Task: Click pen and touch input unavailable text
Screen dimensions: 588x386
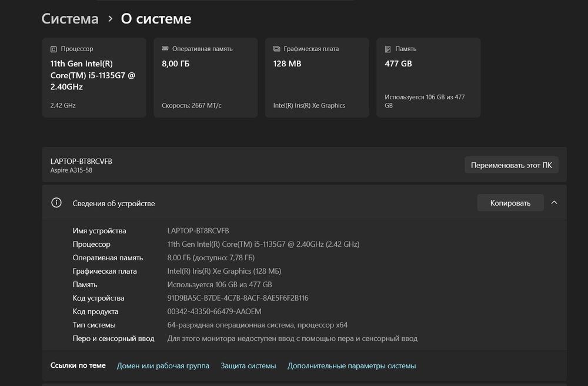Action: [292, 338]
